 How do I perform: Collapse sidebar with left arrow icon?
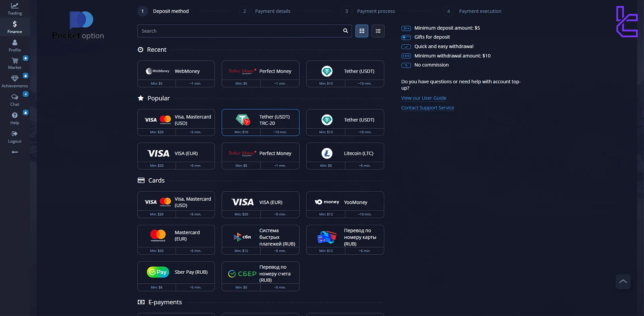[x=15, y=152]
